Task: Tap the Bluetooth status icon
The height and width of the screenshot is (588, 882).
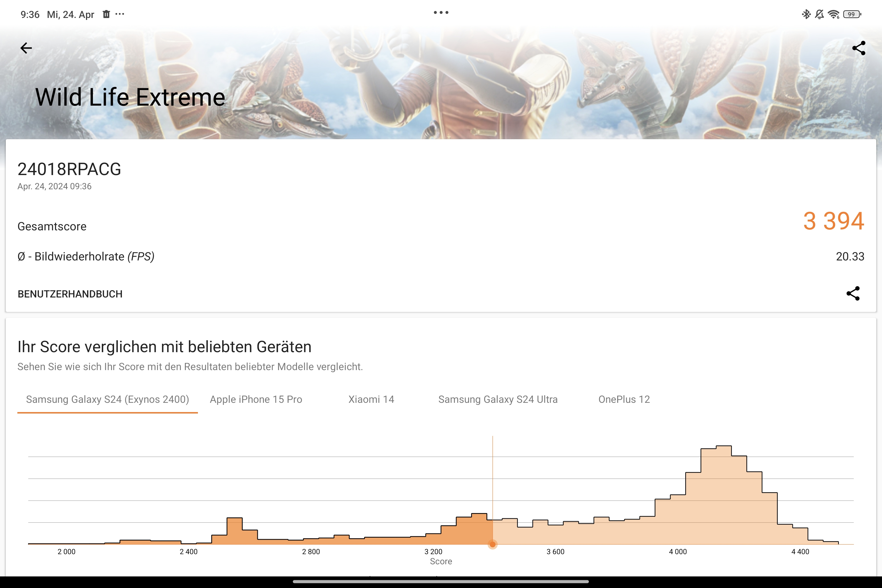Action: click(x=806, y=14)
